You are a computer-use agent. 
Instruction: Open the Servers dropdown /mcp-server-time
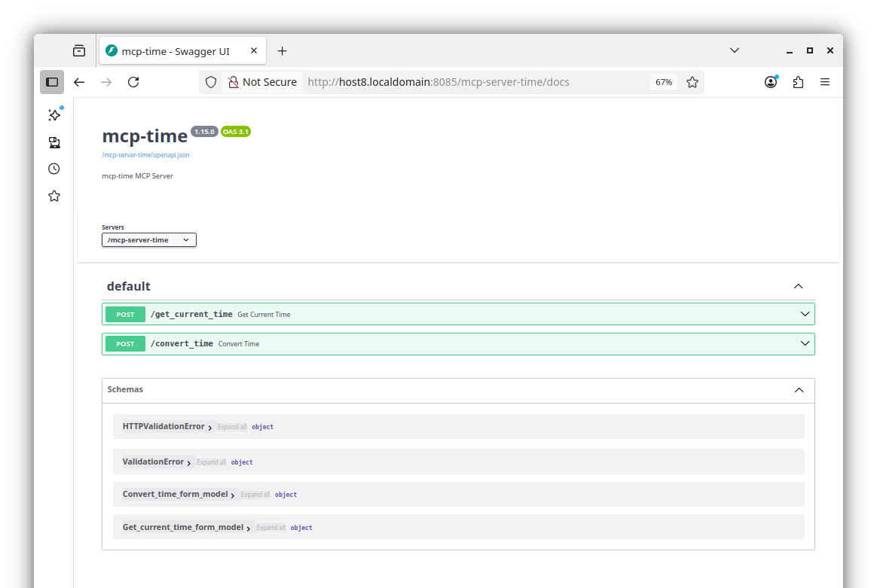[x=149, y=240]
